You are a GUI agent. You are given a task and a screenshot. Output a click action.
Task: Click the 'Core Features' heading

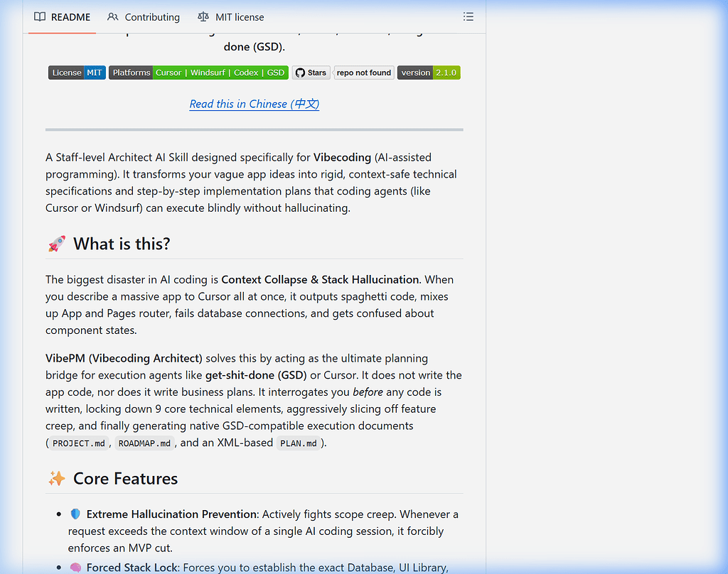pos(125,478)
